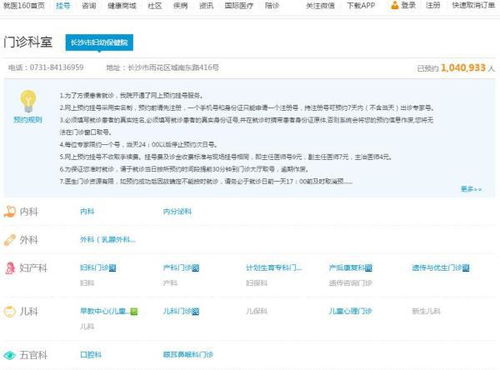The height and width of the screenshot is (370, 500).
Task: Open the 妇科门诊 department link
Action: (x=95, y=268)
